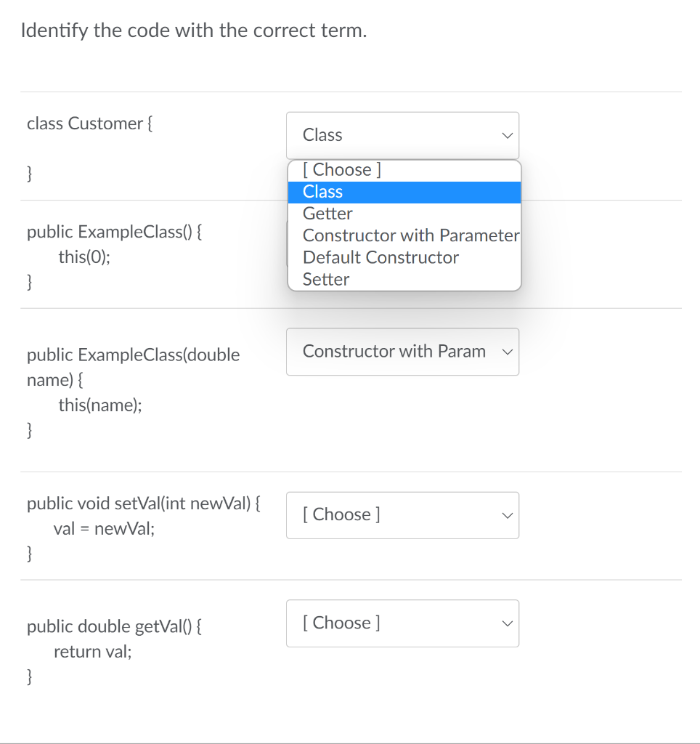Select "Getter" from the open dropdown list

327,213
